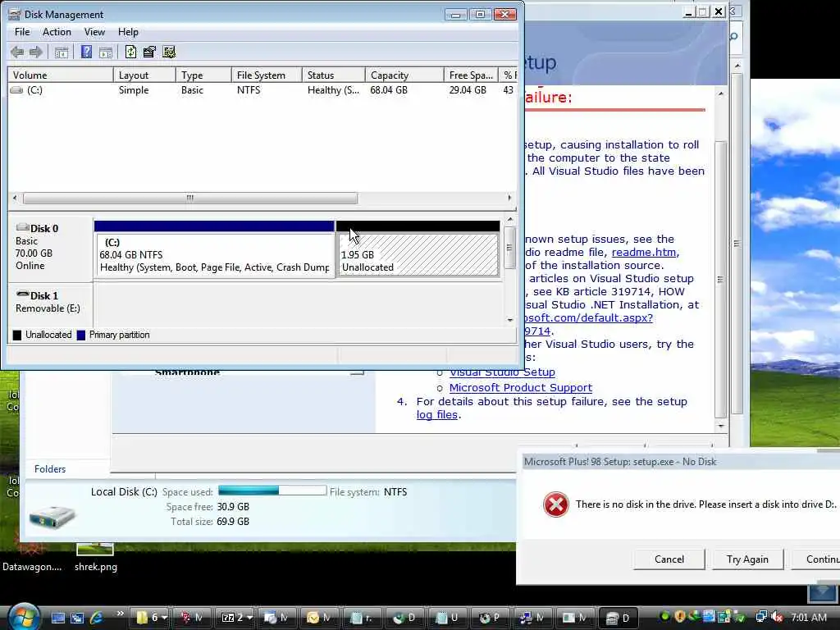840x630 pixels.
Task: Click the Forward arrow in Disk Management toolbar
Action: 36,52
